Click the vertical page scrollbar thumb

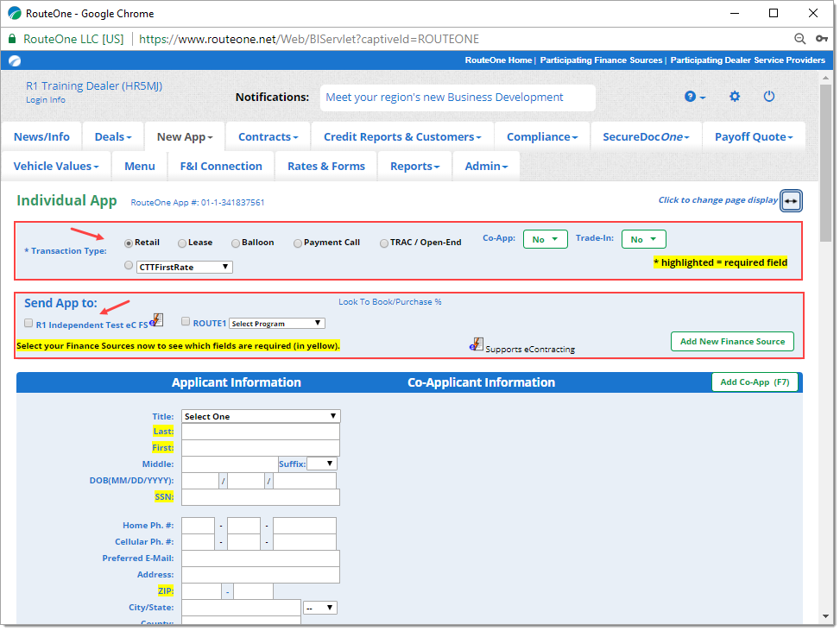[825, 163]
